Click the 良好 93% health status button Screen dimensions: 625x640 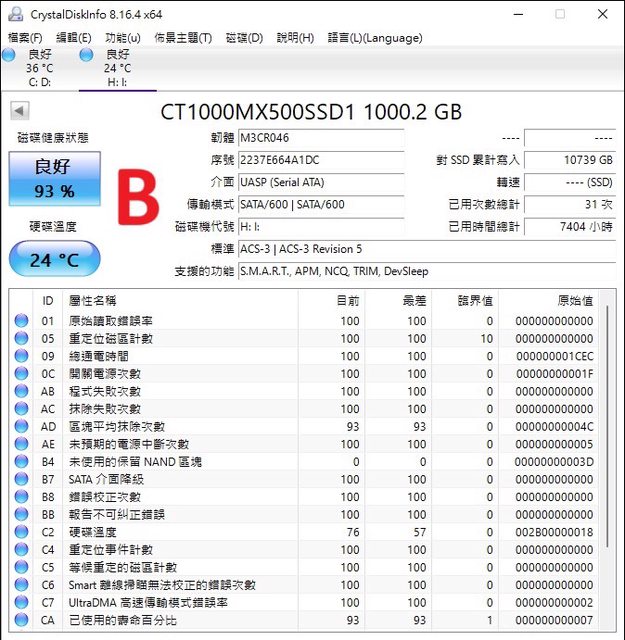(54, 178)
